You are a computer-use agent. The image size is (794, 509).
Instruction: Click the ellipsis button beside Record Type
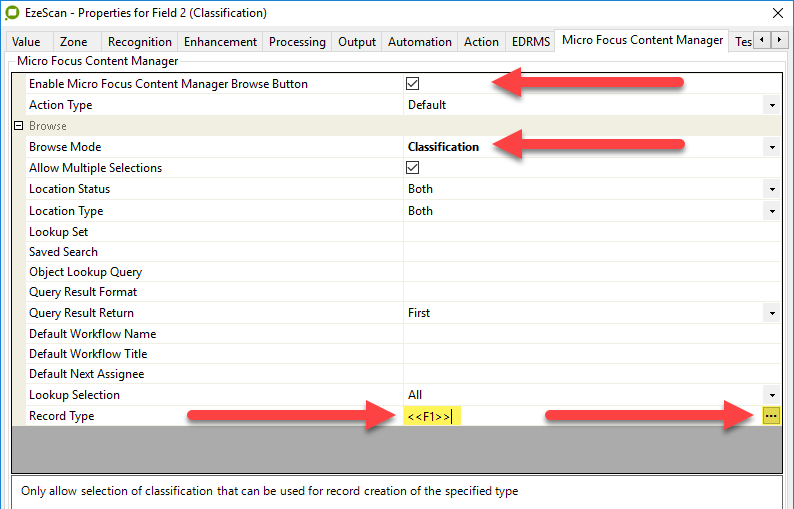(x=771, y=416)
